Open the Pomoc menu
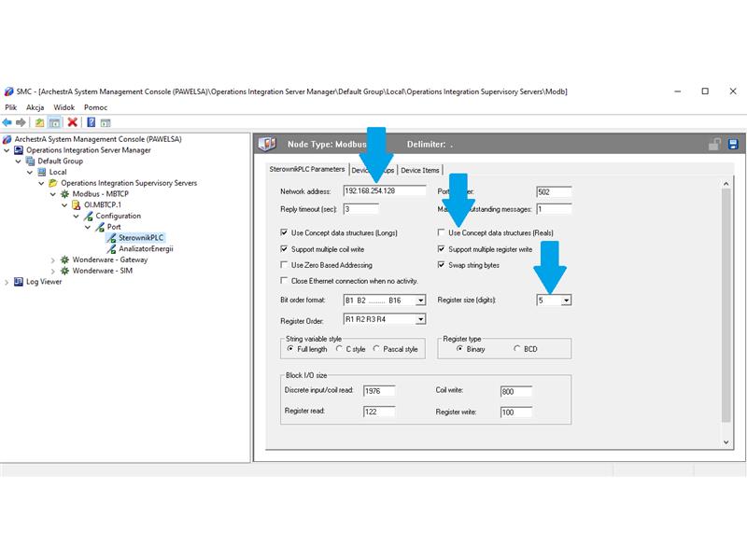747x560 pixels. tap(96, 107)
